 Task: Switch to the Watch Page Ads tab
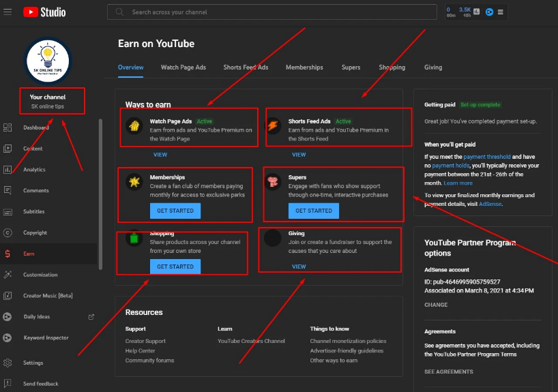(x=183, y=67)
